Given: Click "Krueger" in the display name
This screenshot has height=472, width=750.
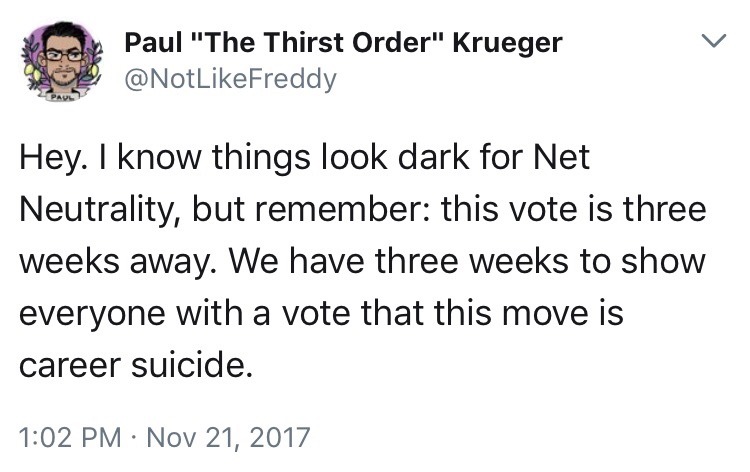Looking at the screenshot, I should tap(508, 43).
